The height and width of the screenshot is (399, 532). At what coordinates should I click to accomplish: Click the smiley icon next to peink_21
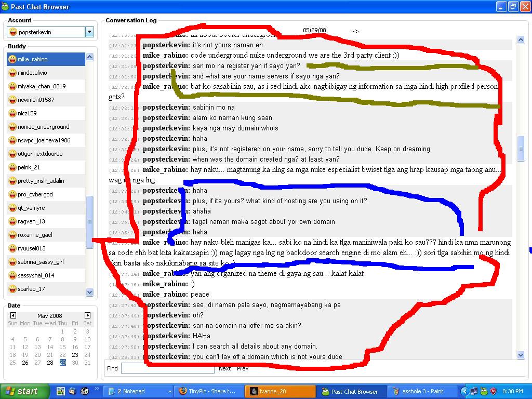click(12, 168)
